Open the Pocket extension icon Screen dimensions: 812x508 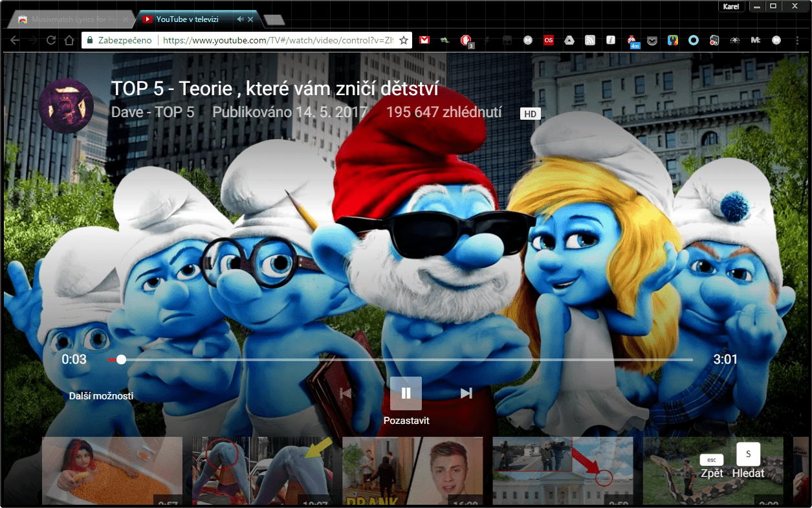point(652,40)
